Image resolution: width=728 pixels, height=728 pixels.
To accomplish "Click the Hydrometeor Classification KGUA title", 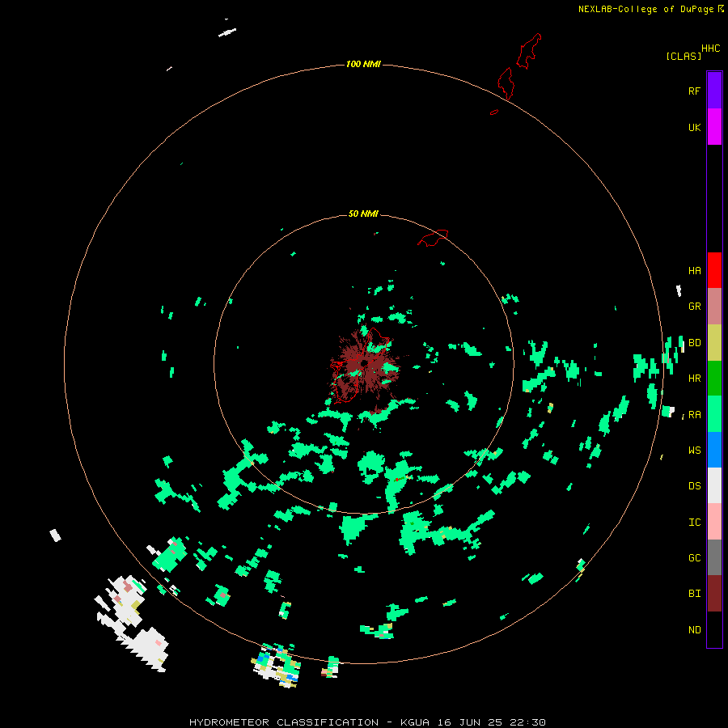I will (x=367, y=722).
